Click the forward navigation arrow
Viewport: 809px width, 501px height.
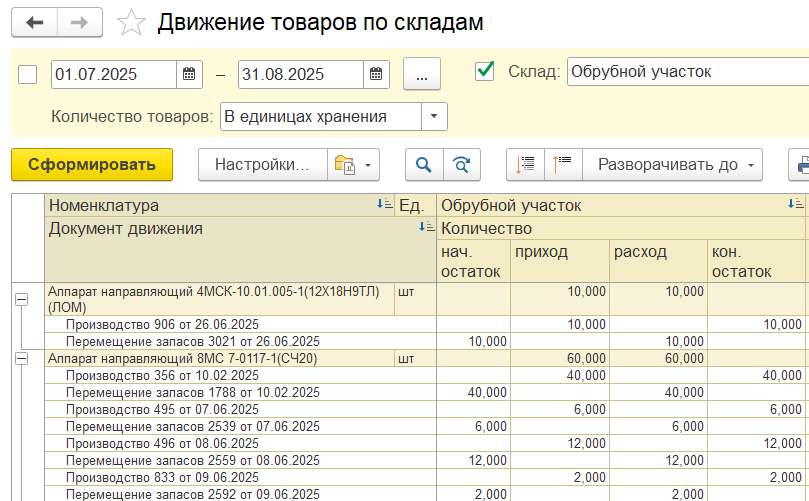click(81, 22)
